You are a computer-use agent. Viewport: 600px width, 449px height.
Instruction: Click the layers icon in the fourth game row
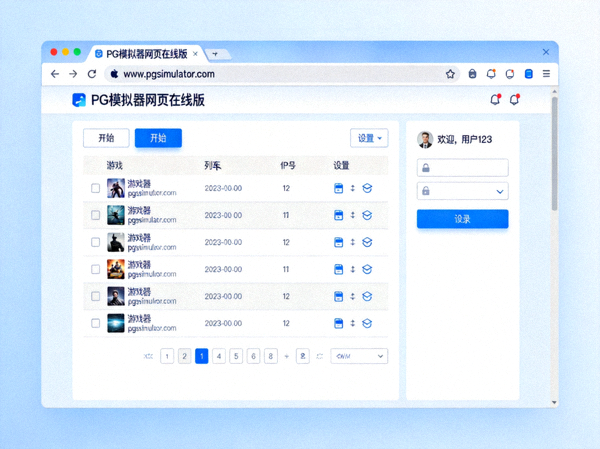pyautogui.click(x=367, y=269)
